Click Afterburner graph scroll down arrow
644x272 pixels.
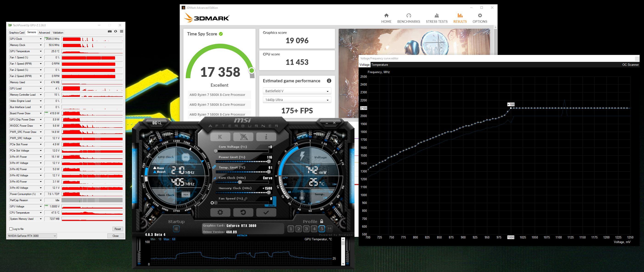[343, 263]
